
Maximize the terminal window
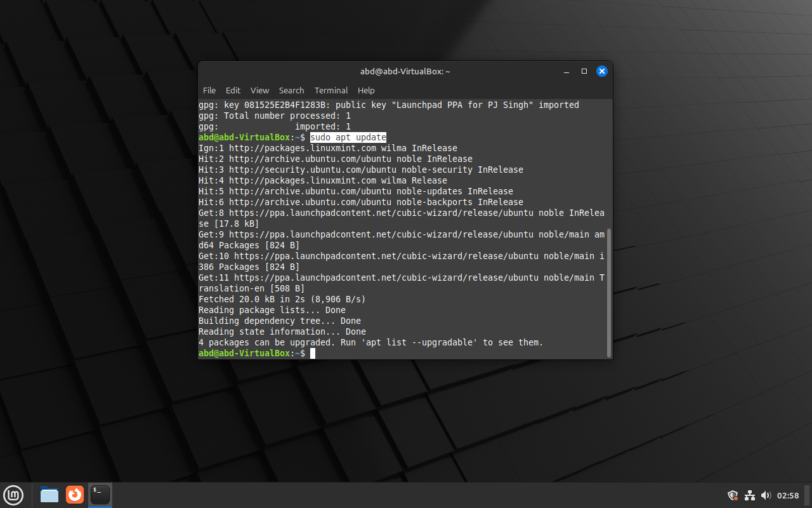584,71
